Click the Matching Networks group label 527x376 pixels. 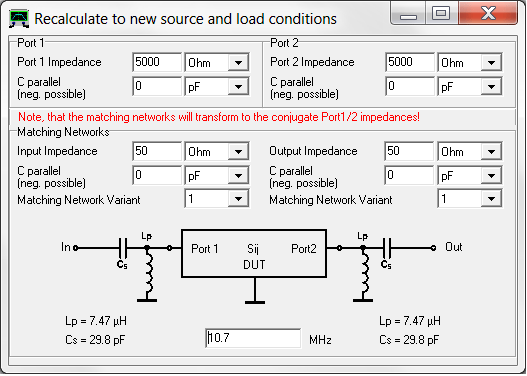tap(63, 132)
